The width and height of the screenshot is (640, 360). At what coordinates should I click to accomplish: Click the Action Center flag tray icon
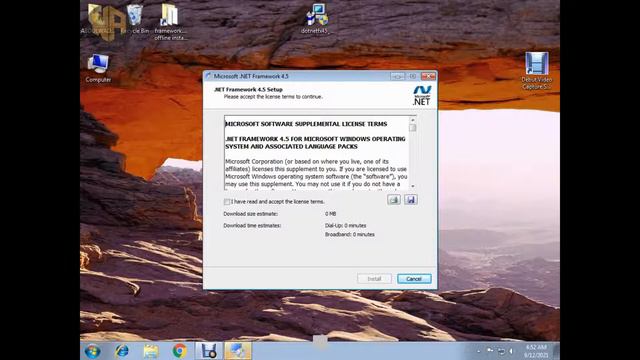[490, 351]
